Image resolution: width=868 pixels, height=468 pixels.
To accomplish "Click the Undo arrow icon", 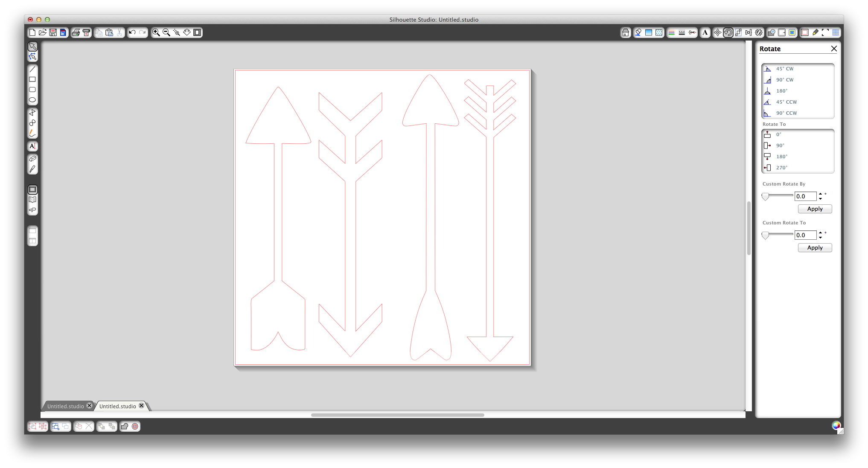I will tap(132, 32).
